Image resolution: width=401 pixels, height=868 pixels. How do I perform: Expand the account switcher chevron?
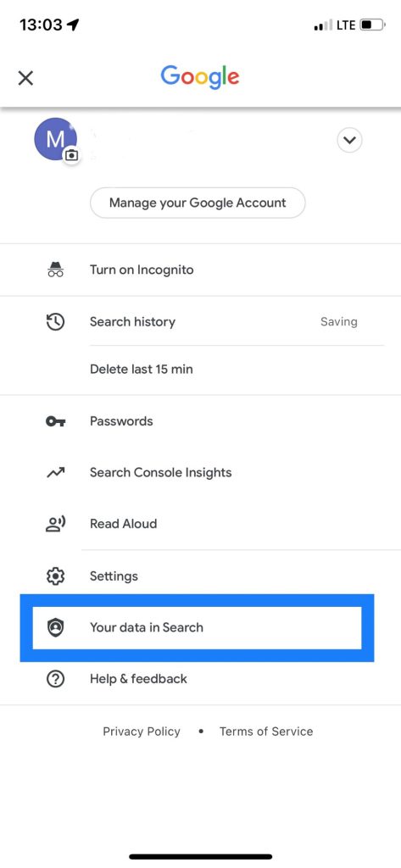(x=349, y=140)
